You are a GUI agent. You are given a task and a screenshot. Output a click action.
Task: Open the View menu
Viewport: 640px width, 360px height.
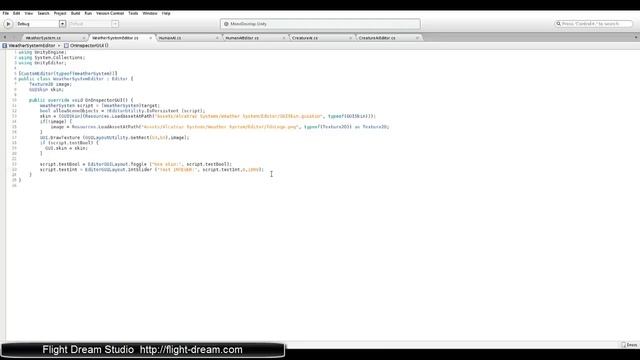pyautogui.click(x=29, y=13)
